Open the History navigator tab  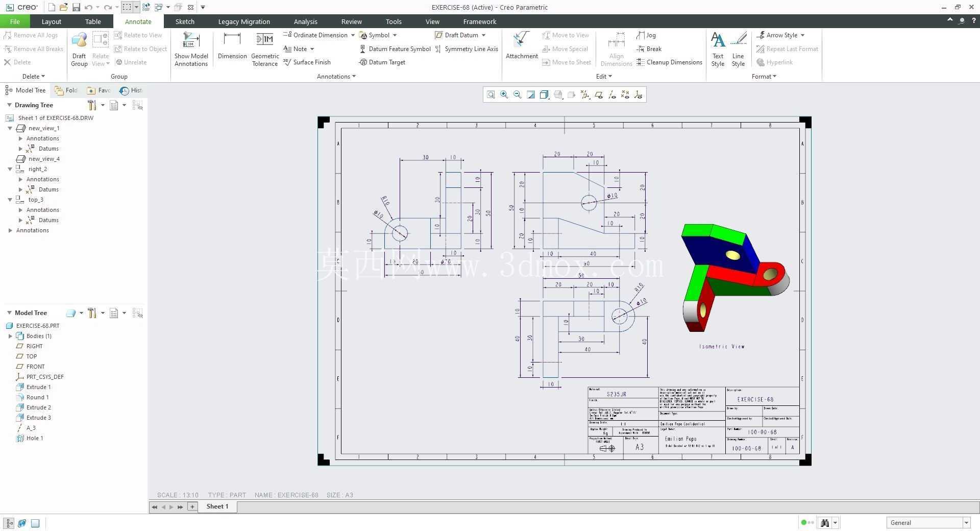pos(131,90)
